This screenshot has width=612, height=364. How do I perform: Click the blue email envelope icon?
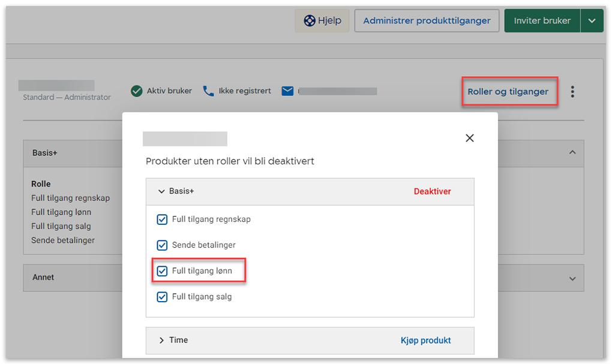coord(287,91)
